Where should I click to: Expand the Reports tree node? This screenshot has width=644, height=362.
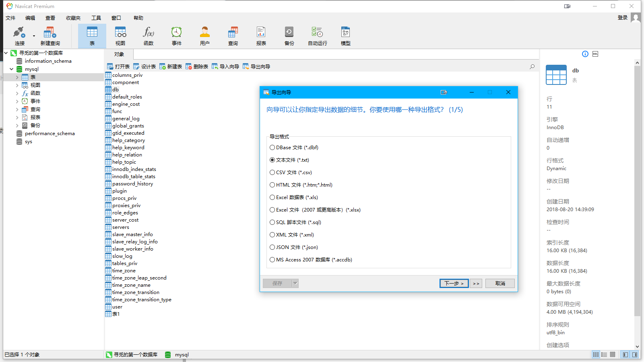click(x=17, y=117)
